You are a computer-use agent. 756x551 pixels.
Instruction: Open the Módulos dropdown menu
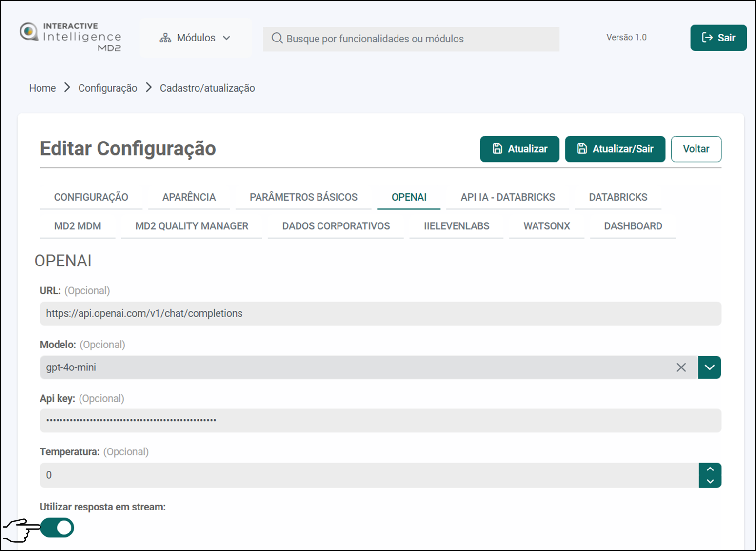pyautogui.click(x=195, y=38)
